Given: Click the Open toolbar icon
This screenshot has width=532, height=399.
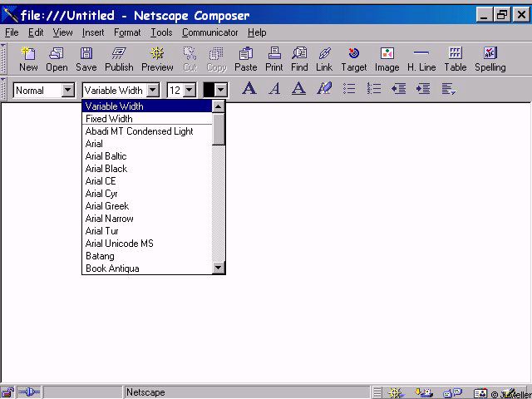Looking at the screenshot, I should 57,59.
